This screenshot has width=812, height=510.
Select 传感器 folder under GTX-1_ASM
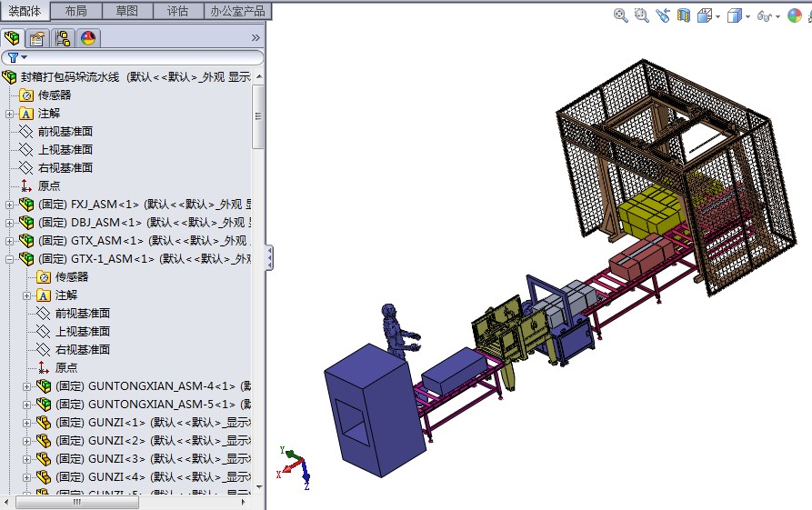72,277
